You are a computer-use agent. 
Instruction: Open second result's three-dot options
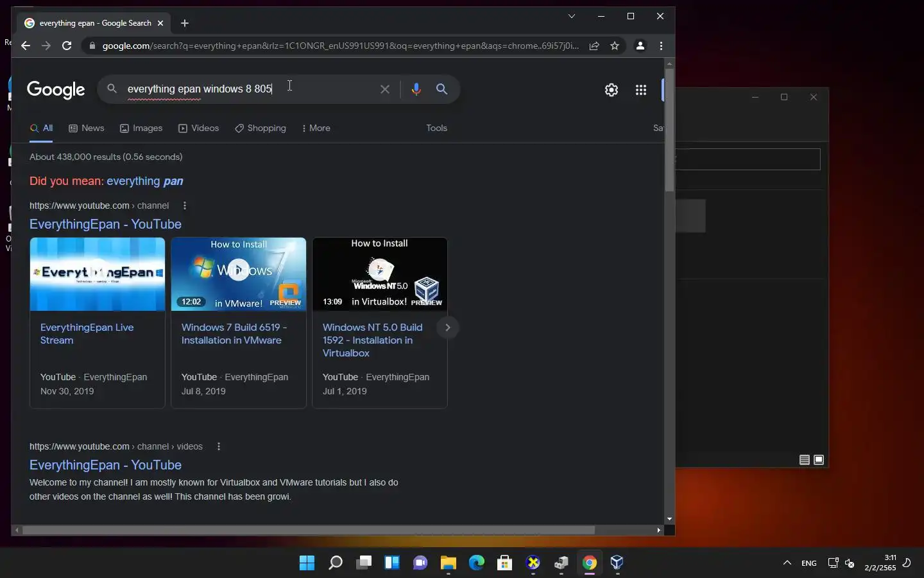219,446
